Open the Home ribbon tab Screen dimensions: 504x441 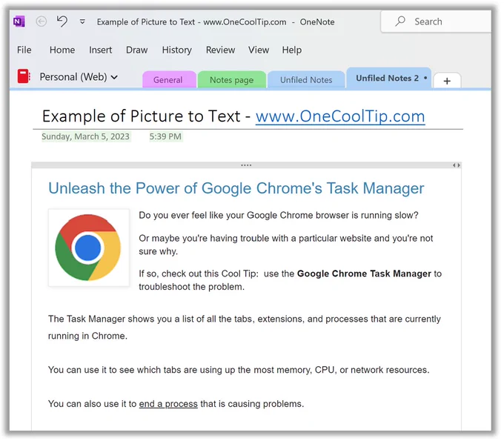(62, 50)
